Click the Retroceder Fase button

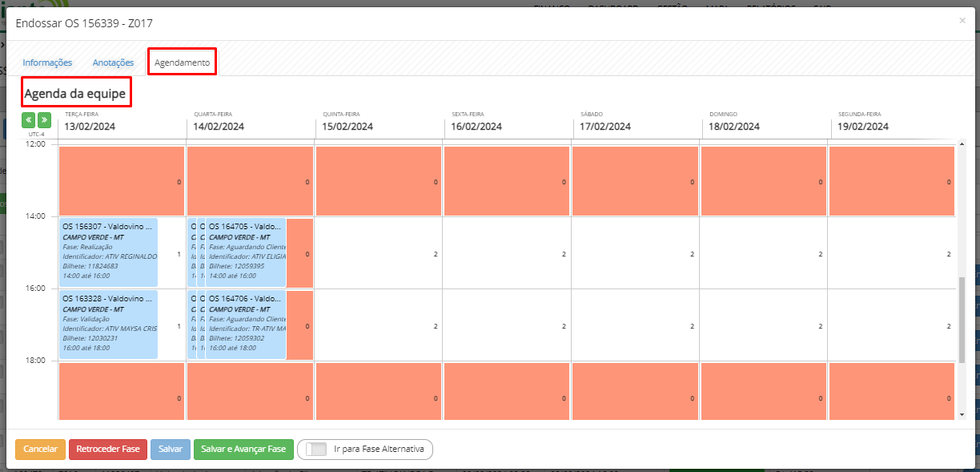pyautogui.click(x=107, y=450)
